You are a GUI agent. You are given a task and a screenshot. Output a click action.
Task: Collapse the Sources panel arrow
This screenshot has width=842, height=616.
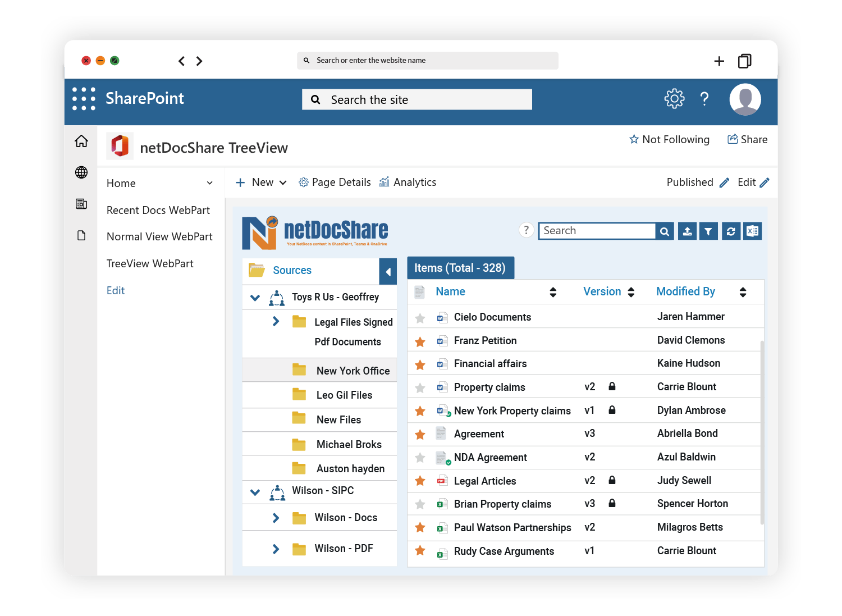click(388, 272)
